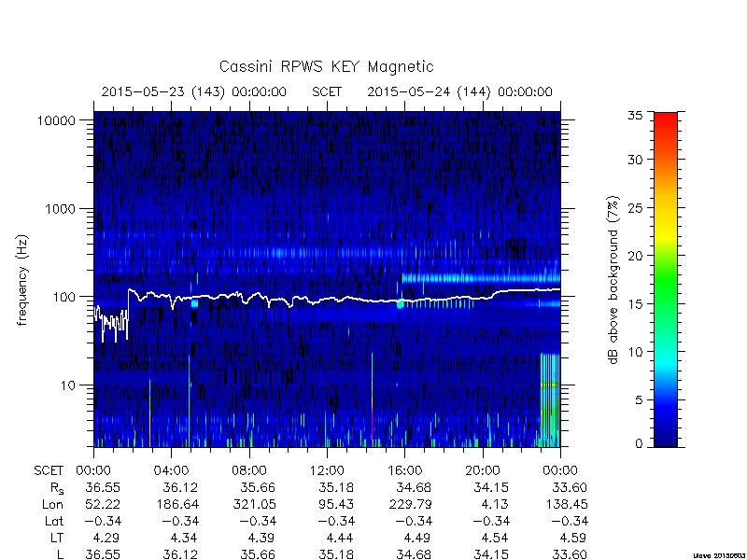The height and width of the screenshot is (560, 747).
Task: Click the 12:00 time tick label
Action: point(327,471)
